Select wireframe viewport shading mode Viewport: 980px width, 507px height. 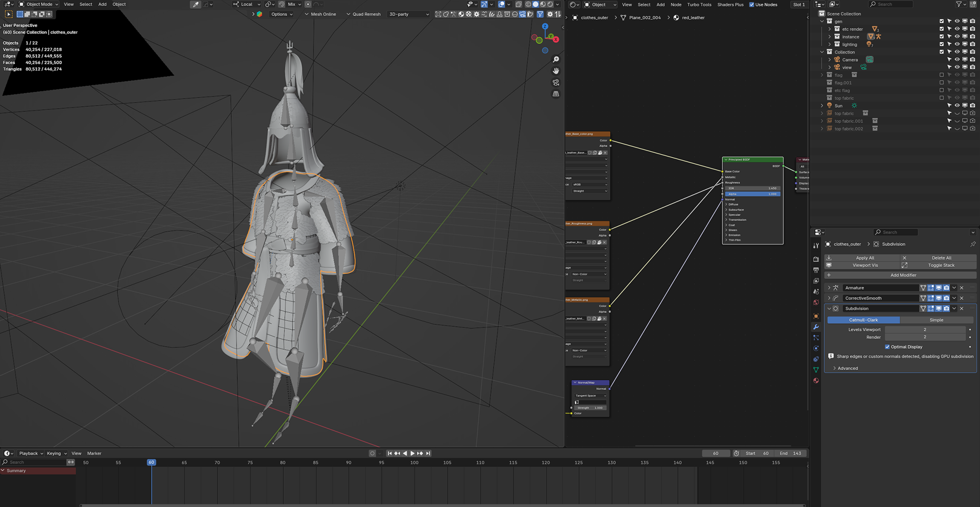pos(528,4)
